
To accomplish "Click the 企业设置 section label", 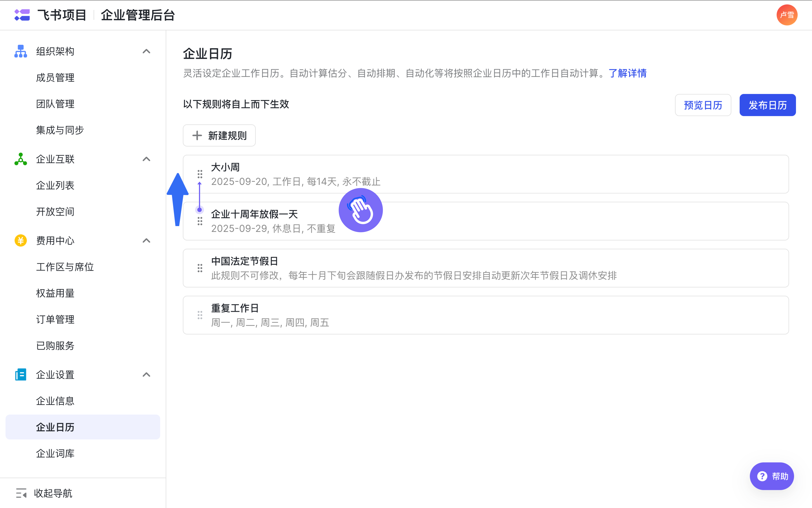I will (x=55, y=375).
